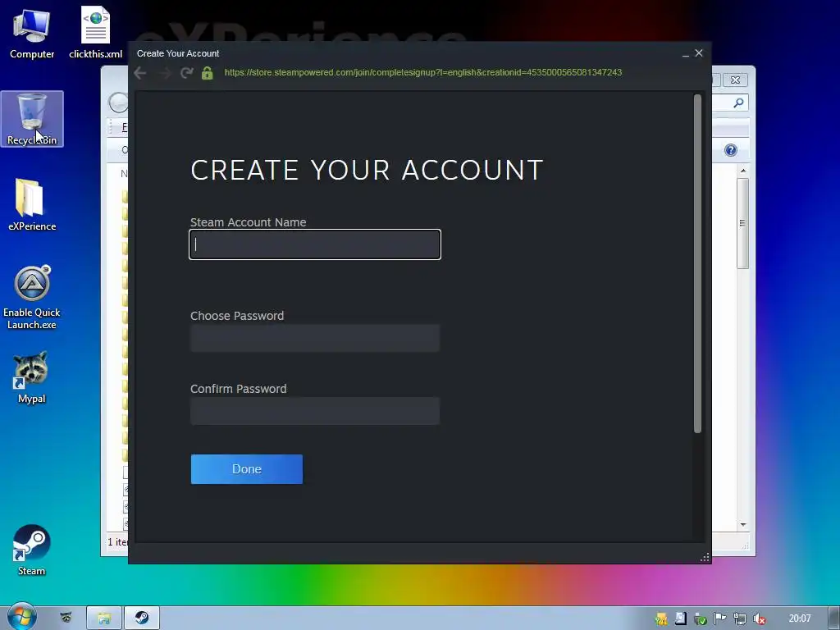Click the yellow tray icon left of the document tray icon

(661, 619)
